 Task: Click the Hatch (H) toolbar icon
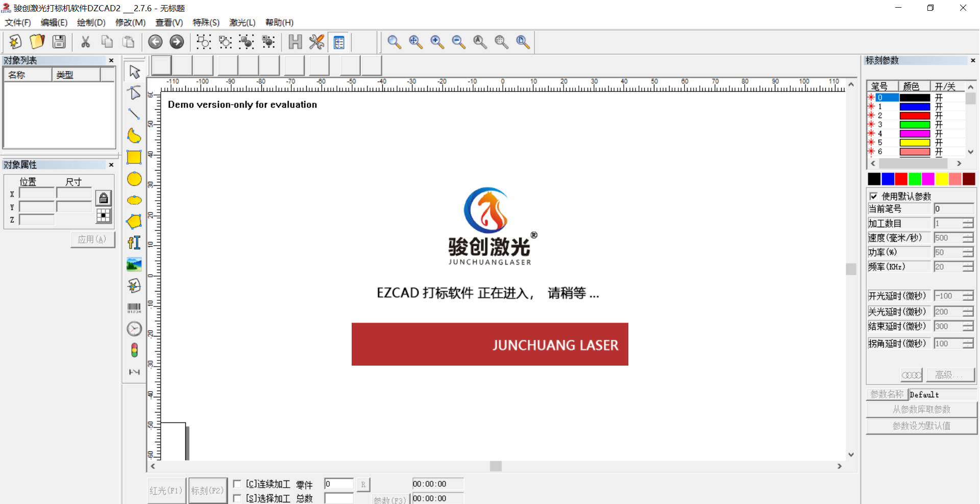(x=295, y=42)
